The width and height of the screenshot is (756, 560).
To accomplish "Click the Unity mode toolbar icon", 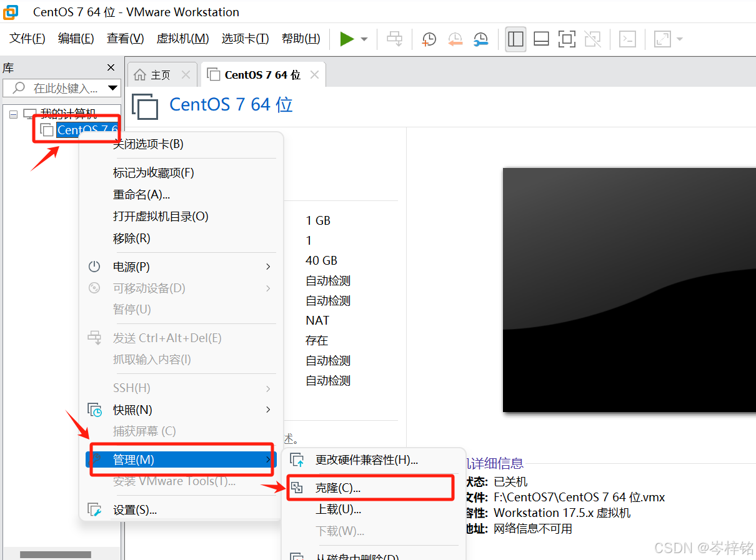I will (x=592, y=39).
